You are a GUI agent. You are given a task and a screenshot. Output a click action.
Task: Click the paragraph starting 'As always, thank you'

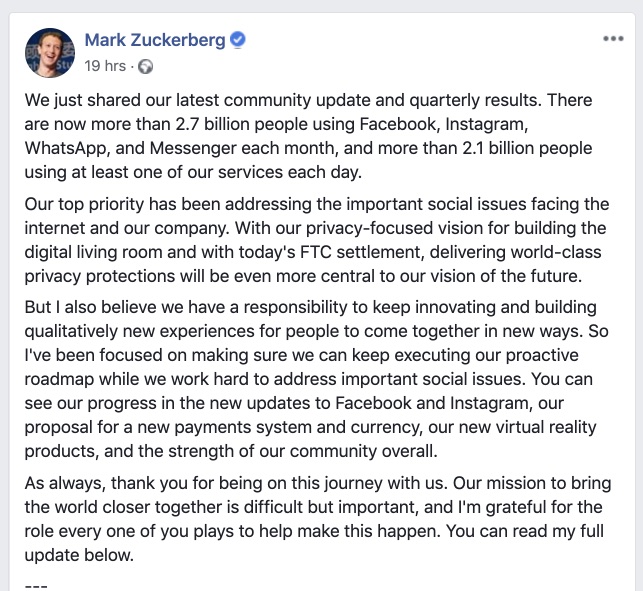tap(318, 519)
